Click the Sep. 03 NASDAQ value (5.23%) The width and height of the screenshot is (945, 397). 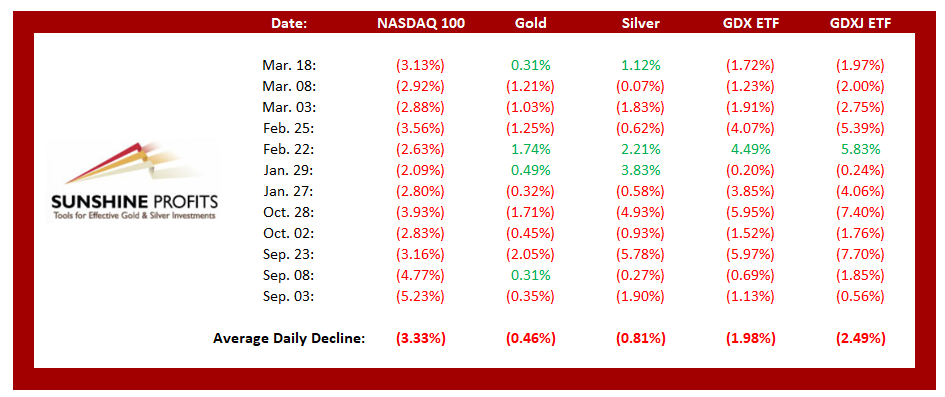click(421, 296)
